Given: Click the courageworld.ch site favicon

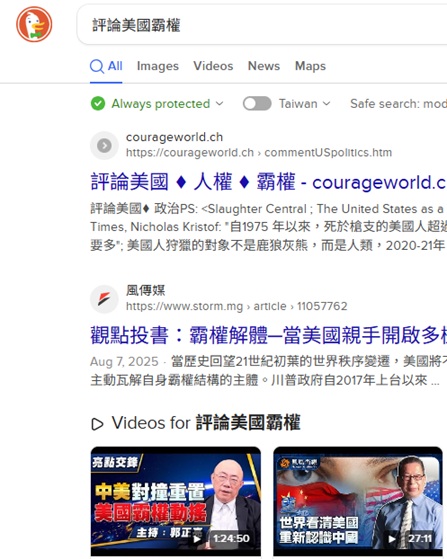Looking at the screenshot, I should [104, 145].
